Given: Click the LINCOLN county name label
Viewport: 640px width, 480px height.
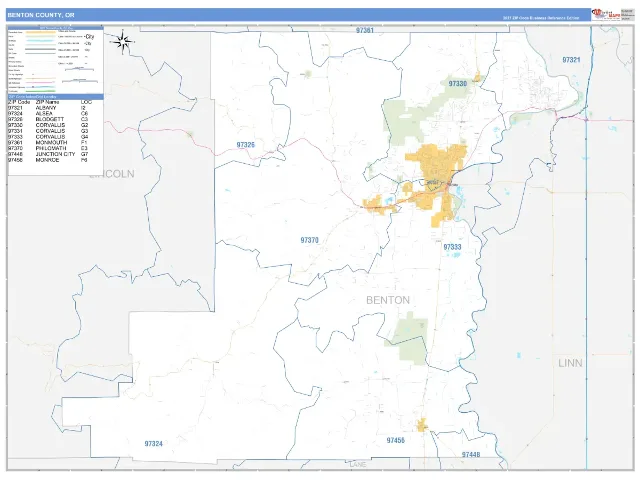Looking at the screenshot, I should pyautogui.click(x=112, y=174).
